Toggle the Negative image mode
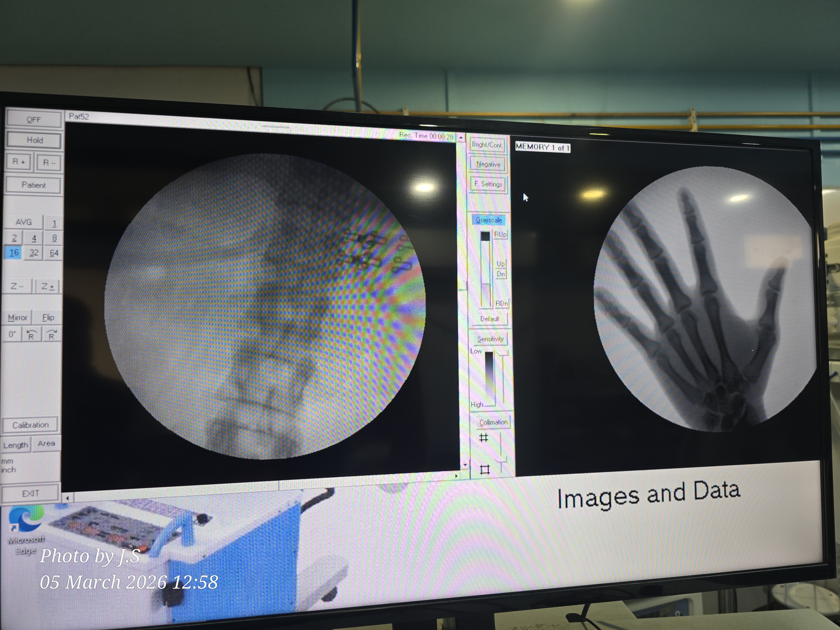 (x=488, y=164)
